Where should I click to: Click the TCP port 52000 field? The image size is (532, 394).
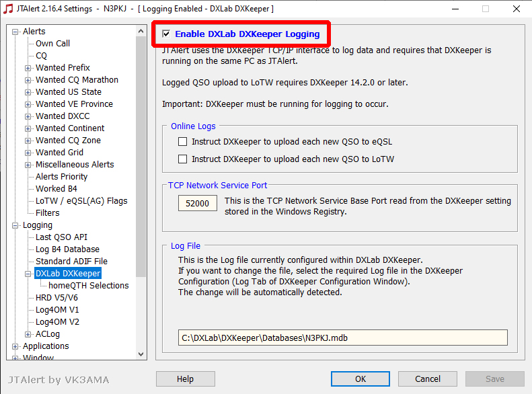198,203
